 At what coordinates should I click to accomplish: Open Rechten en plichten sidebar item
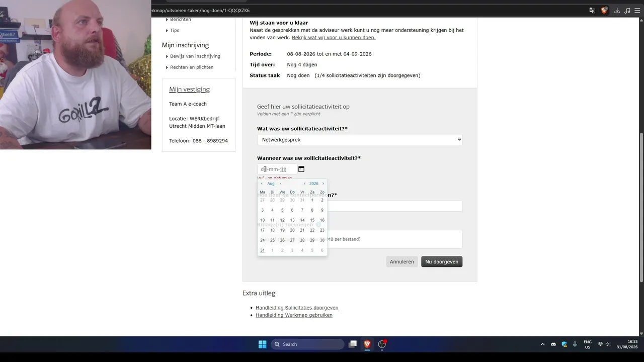pos(192,67)
